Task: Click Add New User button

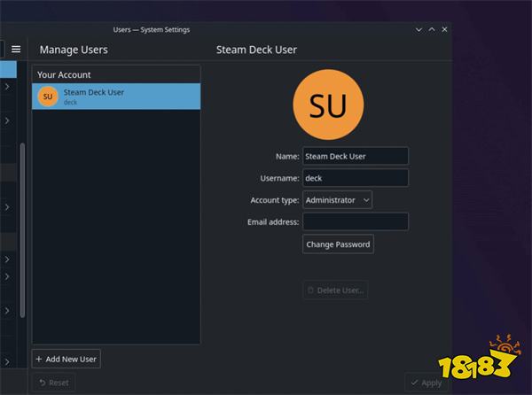Action: 66,359
